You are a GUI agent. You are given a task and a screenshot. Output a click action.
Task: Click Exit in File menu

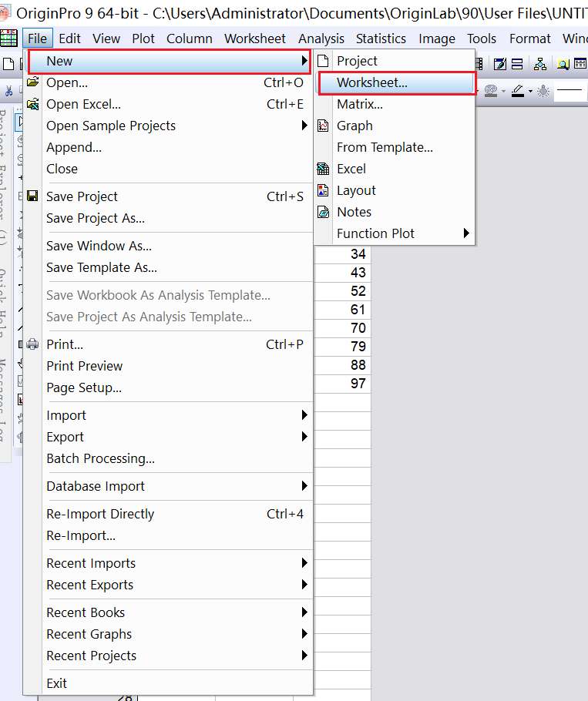(168, 683)
